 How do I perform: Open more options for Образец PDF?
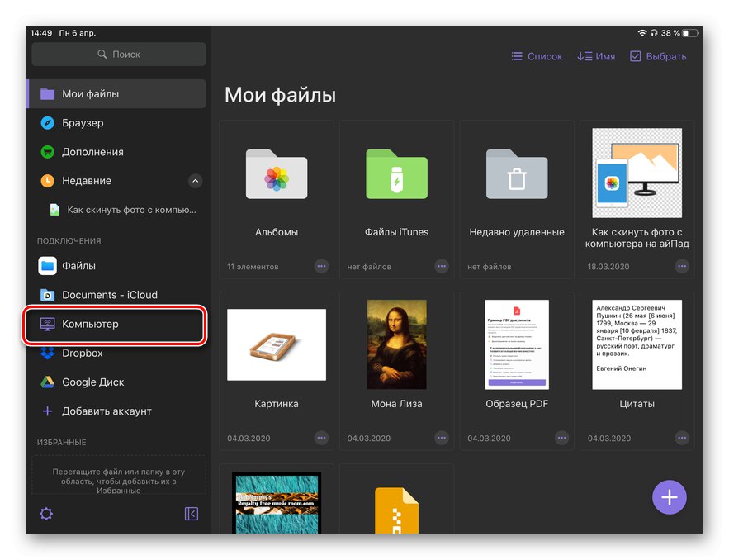coord(561,438)
